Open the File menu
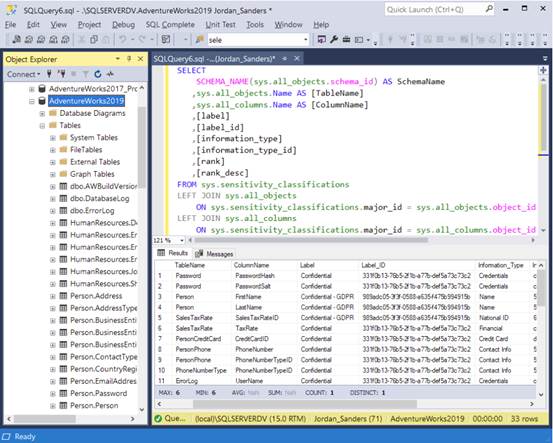Viewport: 553px width, 443px height. [x=11, y=24]
